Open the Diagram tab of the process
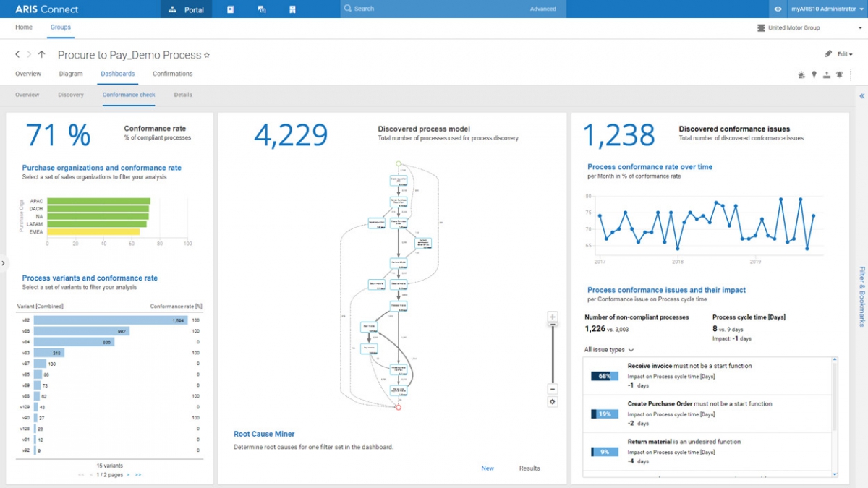The width and height of the screenshot is (868, 488). [x=70, y=73]
